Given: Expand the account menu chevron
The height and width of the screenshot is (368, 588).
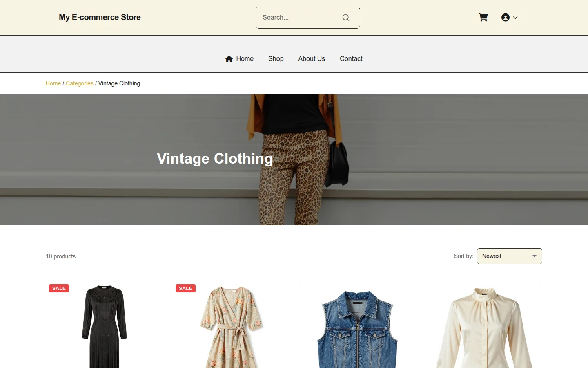Looking at the screenshot, I should point(515,18).
